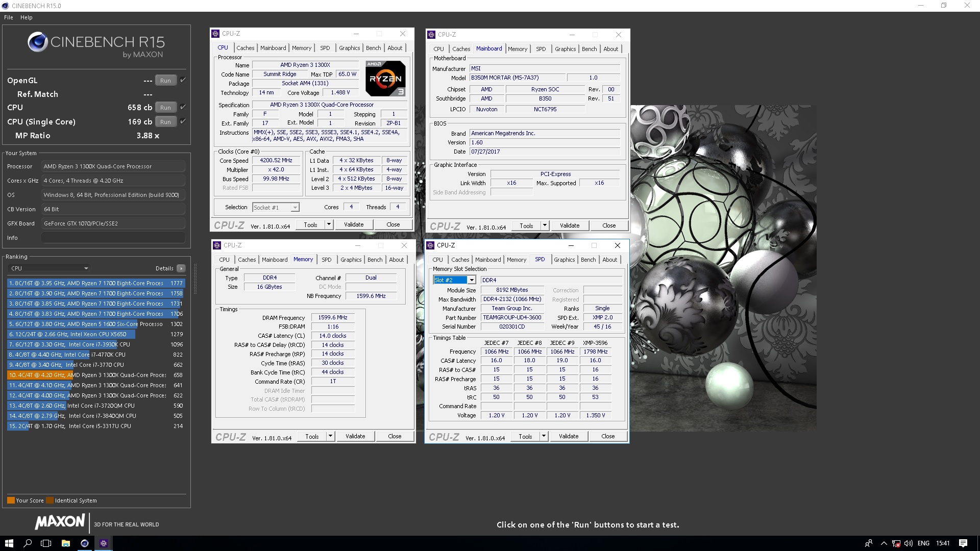The height and width of the screenshot is (551, 980).
Task: Switch to Caches tab in CPU window
Action: [x=246, y=48]
